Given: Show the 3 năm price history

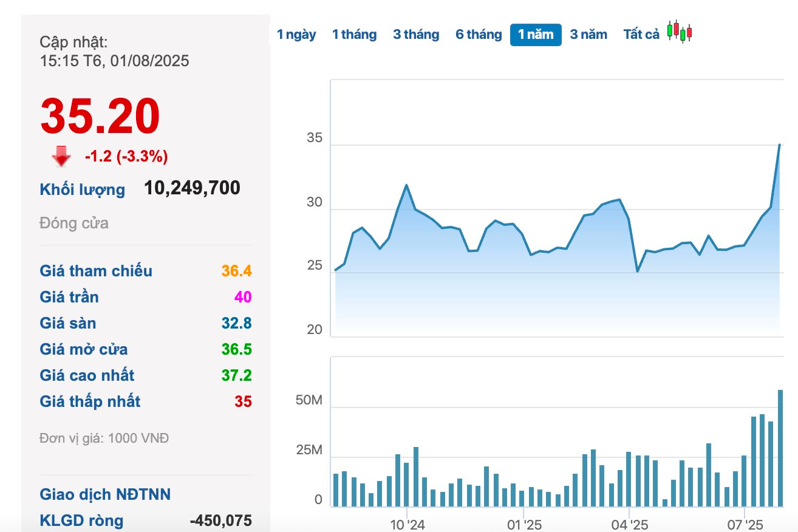Looking at the screenshot, I should (x=588, y=35).
